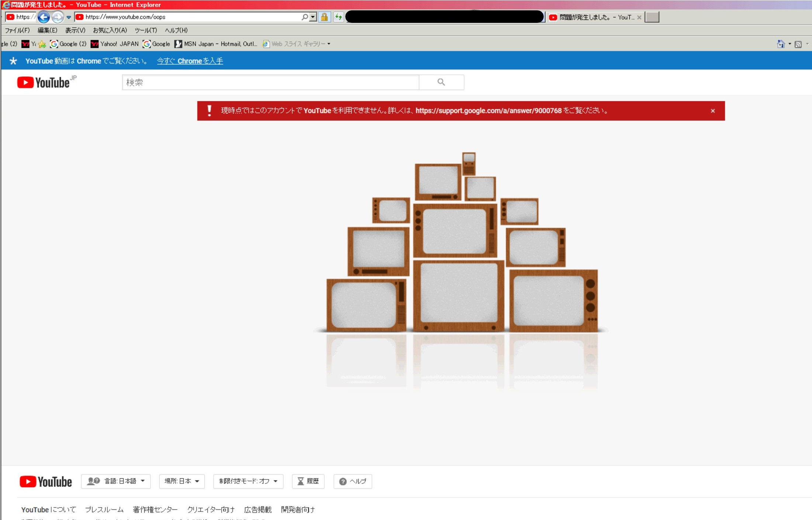Click the search magnifier icon
This screenshot has height=520, width=812.
[441, 82]
